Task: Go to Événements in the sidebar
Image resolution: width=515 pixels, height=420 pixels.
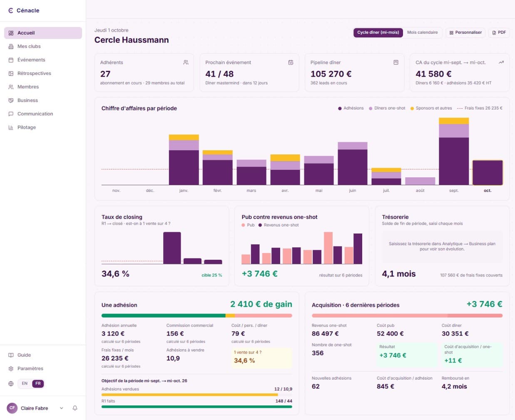Action: tap(43, 60)
